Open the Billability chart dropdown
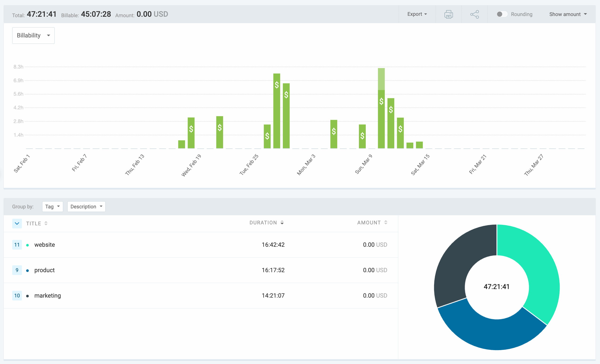This screenshot has width=600, height=364. (x=33, y=35)
